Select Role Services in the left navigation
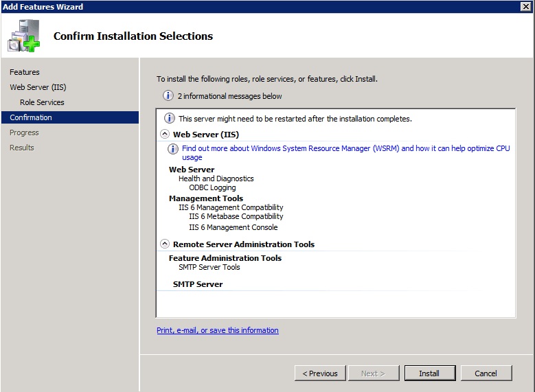The width and height of the screenshot is (535, 392). (42, 102)
